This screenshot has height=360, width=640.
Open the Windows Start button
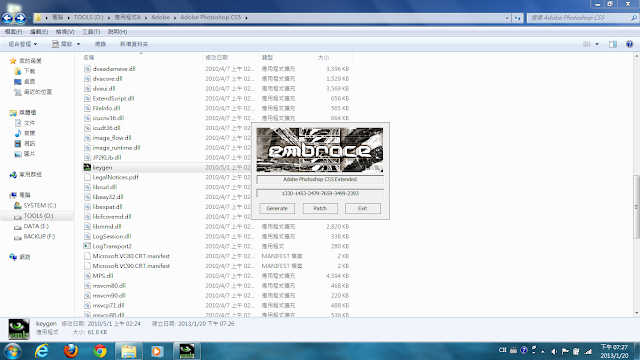12,351
